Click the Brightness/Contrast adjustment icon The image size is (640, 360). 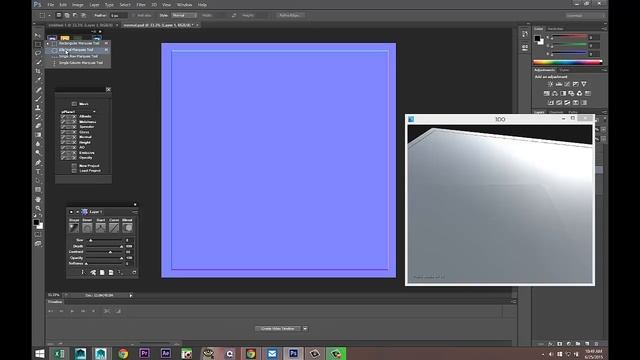pos(550,84)
